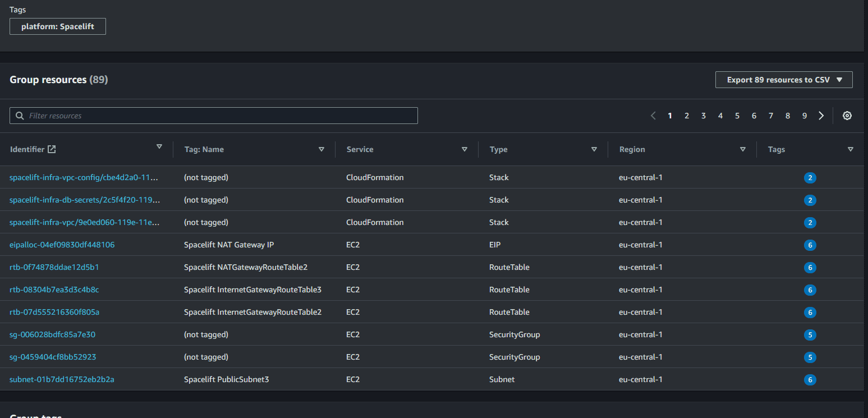Image resolution: width=868 pixels, height=418 pixels.
Task: Show tags badge for rtb-07d555216360f805a row
Action: (810, 313)
